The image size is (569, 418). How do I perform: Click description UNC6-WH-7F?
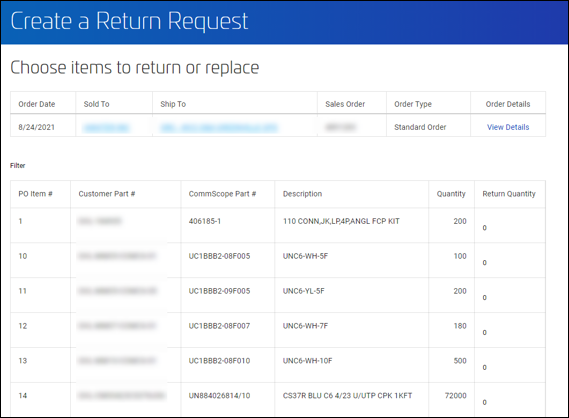[x=305, y=325]
